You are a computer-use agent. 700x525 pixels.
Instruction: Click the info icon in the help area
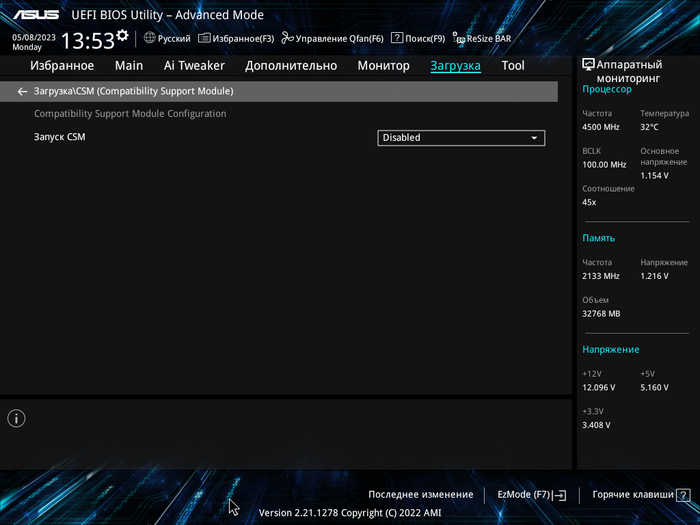pyautogui.click(x=18, y=419)
